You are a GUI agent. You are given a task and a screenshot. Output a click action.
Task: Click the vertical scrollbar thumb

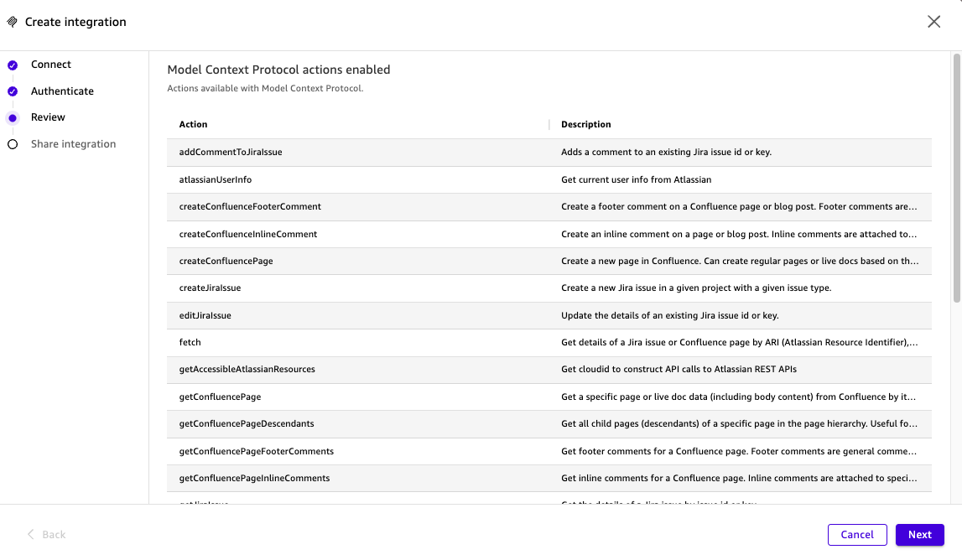click(956, 176)
